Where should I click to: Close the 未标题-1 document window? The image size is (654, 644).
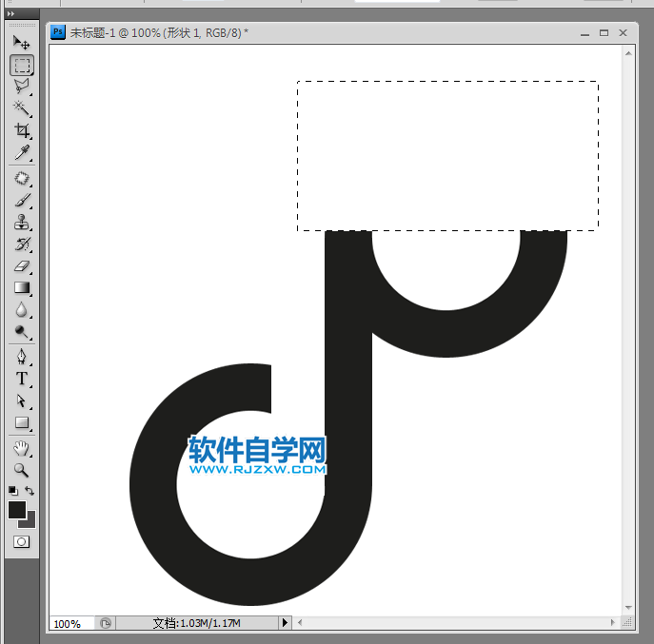pos(623,33)
